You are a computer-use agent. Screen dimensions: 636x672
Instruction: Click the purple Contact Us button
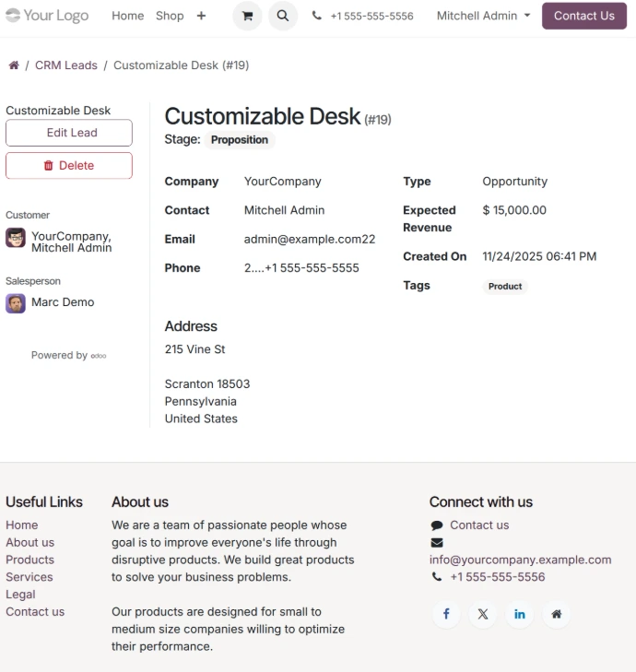click(x=583, y=16)
